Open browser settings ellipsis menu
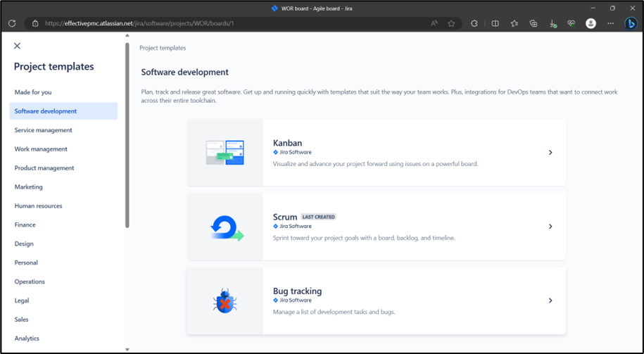The image size is (644, 354). click(611, 23)
